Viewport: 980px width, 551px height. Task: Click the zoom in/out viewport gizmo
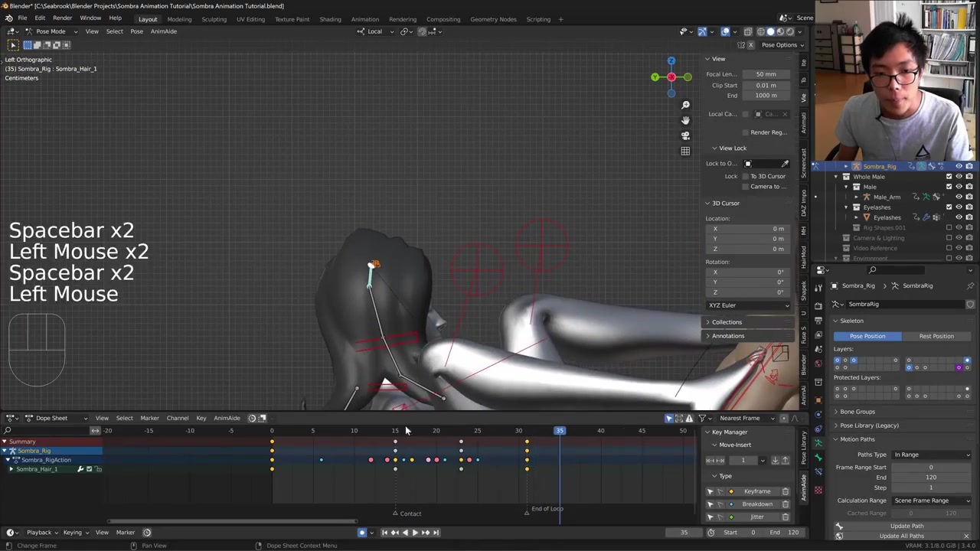(685, 105)
